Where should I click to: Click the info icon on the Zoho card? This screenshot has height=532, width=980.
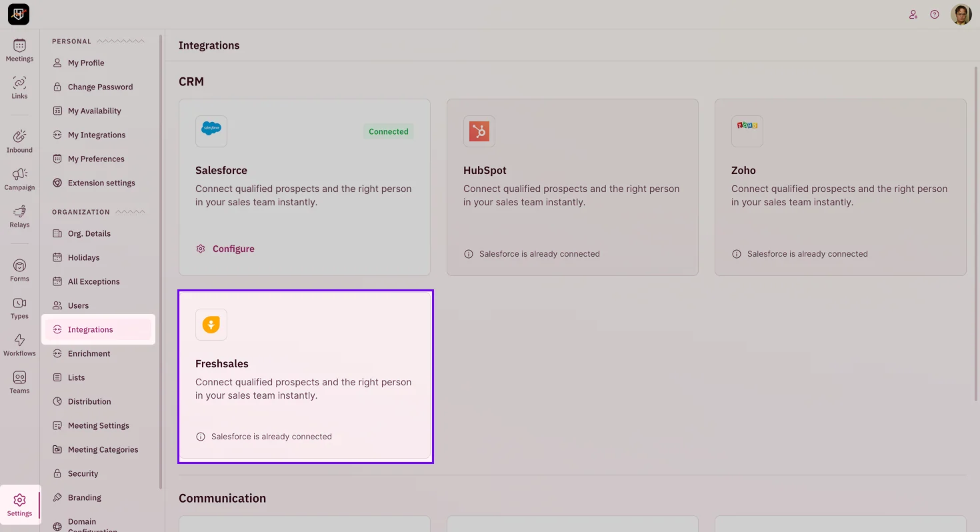[737, 254]
